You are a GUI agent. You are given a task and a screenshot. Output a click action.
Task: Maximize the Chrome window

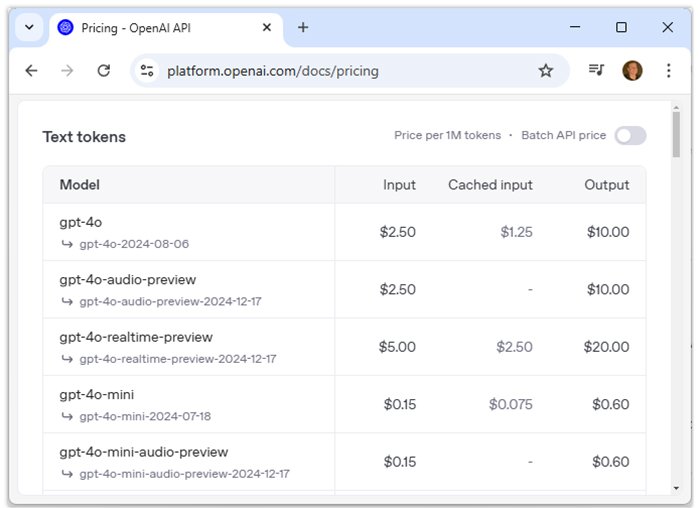(x=621, y=27)
